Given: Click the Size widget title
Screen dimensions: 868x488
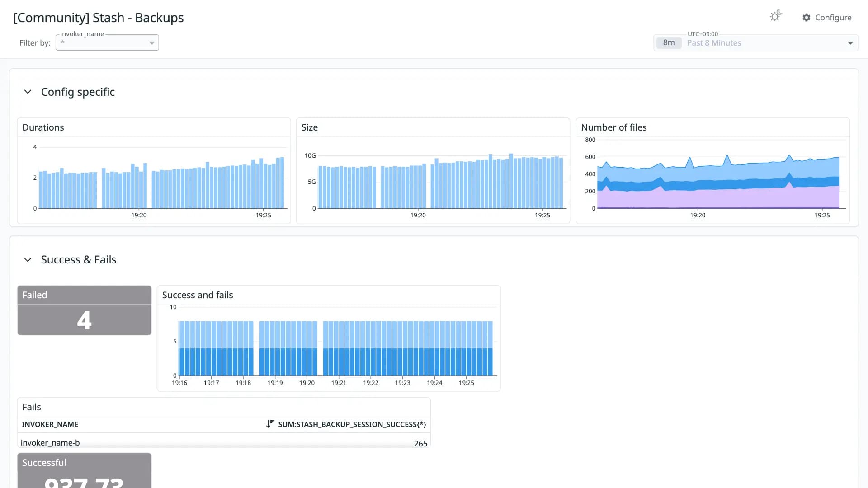Looking at the screenshot, I should point(310,127).
